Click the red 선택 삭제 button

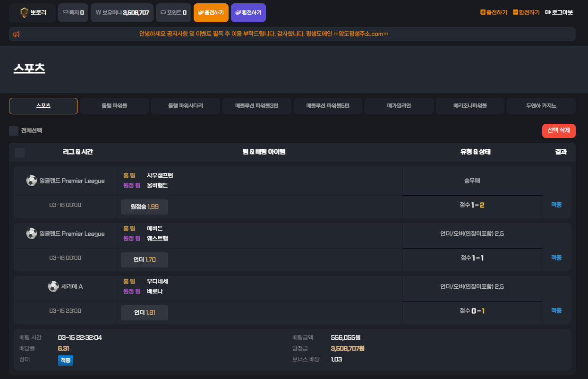(x=558, y=130)
